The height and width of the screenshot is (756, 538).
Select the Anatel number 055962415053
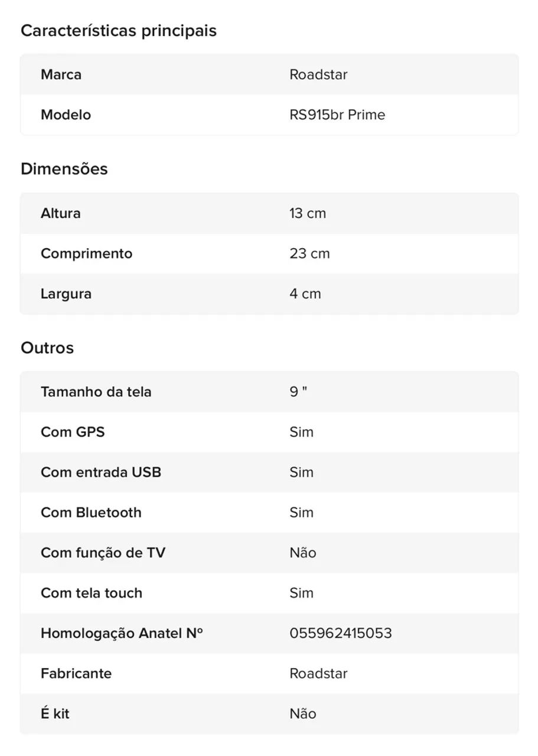point(341,633)
